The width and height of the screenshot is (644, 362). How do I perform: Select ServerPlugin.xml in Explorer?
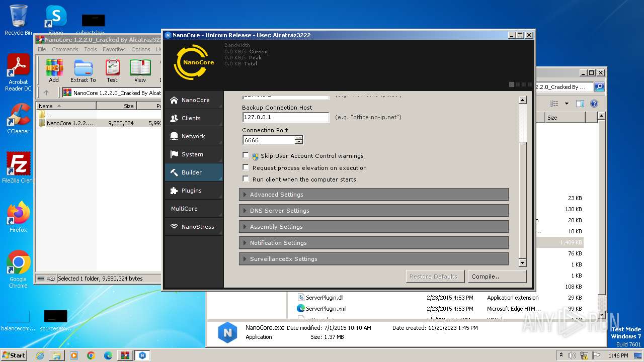click(x=326, y=309)
